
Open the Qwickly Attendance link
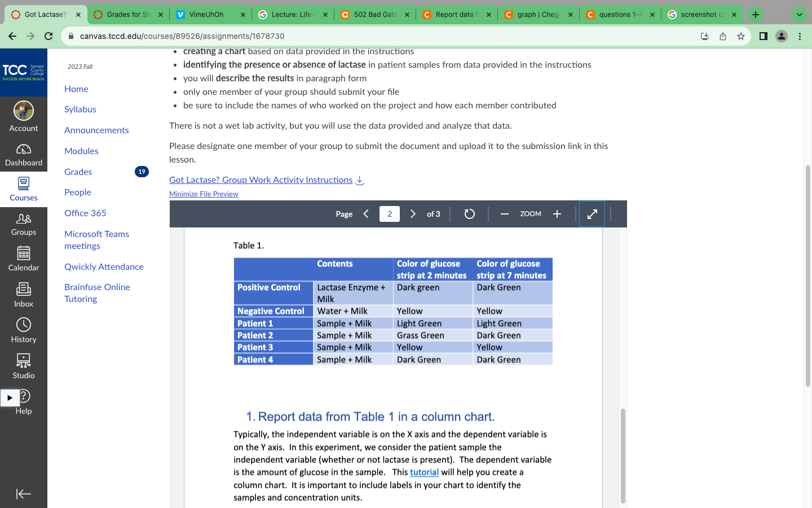[104, 266]
